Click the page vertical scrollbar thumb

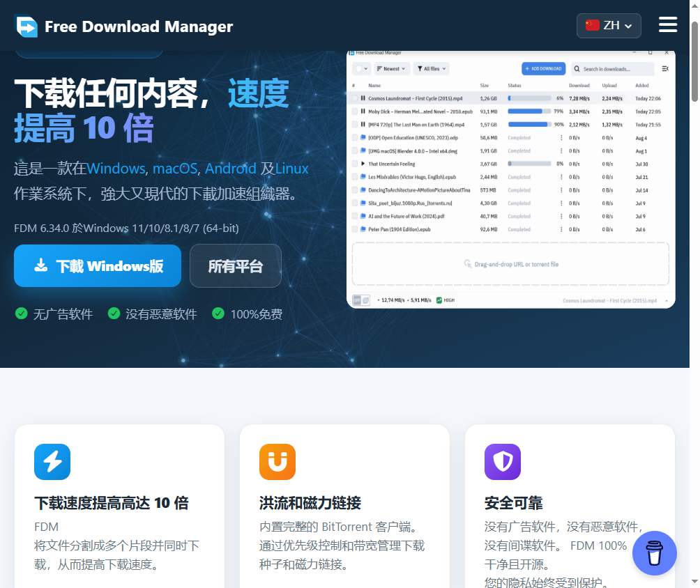coord(694,61)
